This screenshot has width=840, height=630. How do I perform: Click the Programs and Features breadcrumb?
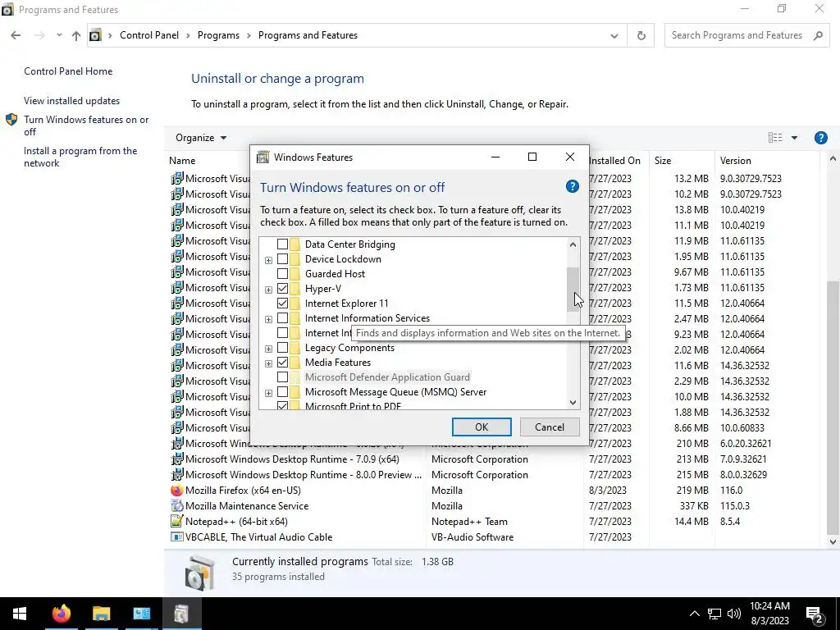coord(308,35)
